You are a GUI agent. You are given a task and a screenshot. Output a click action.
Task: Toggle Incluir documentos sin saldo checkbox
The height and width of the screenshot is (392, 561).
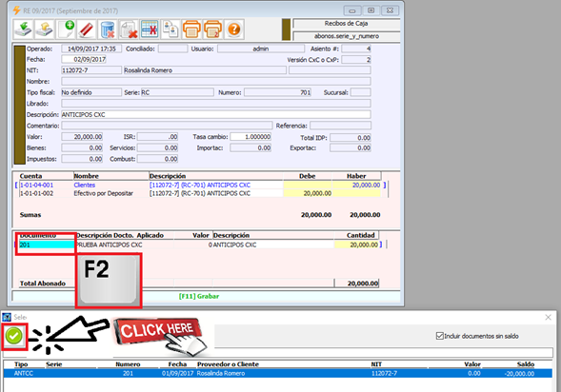(440, 336)
